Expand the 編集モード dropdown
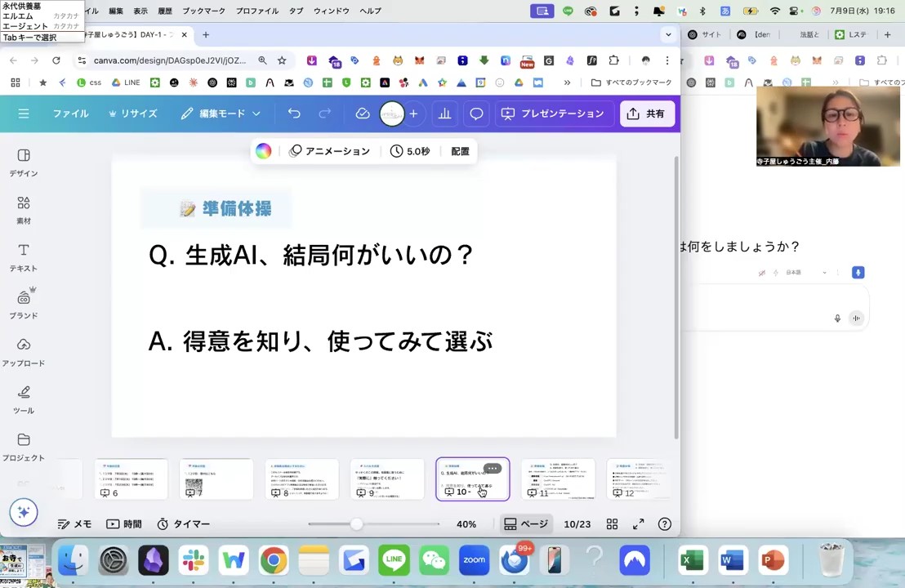The width and height of the screenshot is (905, 588). pos(221,114)
